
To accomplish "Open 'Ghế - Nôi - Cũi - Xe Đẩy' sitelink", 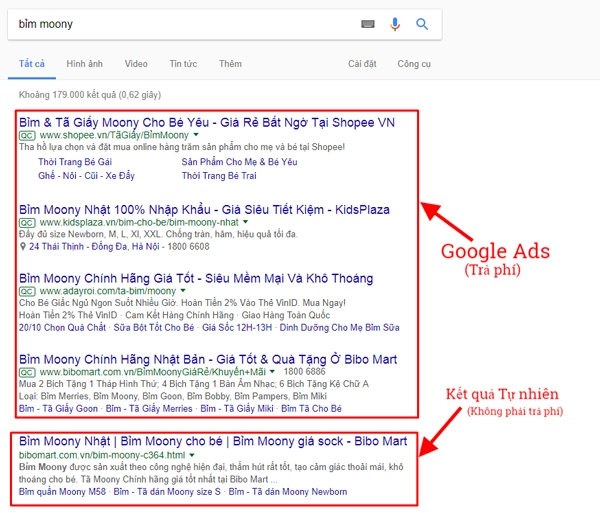I will click(86, 176).
